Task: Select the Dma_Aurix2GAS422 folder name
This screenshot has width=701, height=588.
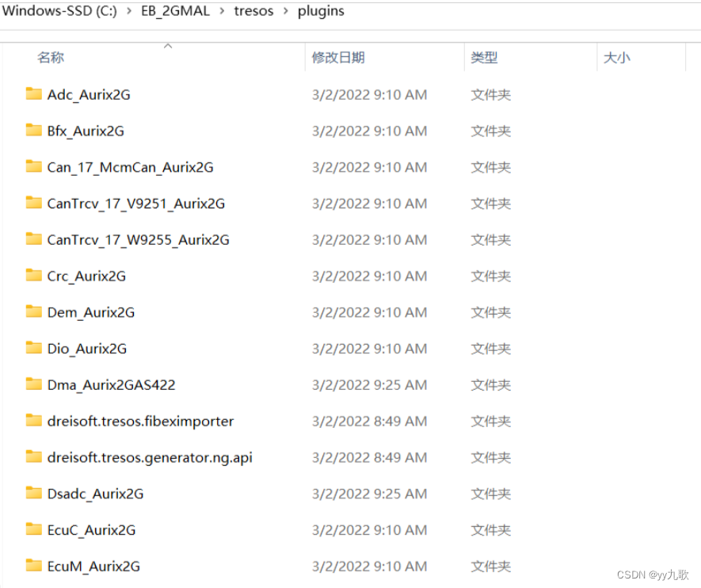Action: click(112, 384)
